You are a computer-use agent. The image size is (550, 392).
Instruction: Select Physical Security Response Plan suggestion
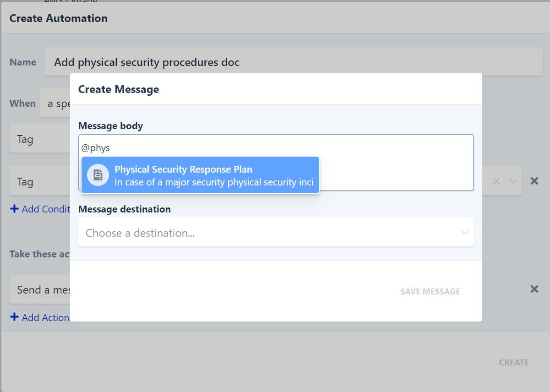click(200, 175)
